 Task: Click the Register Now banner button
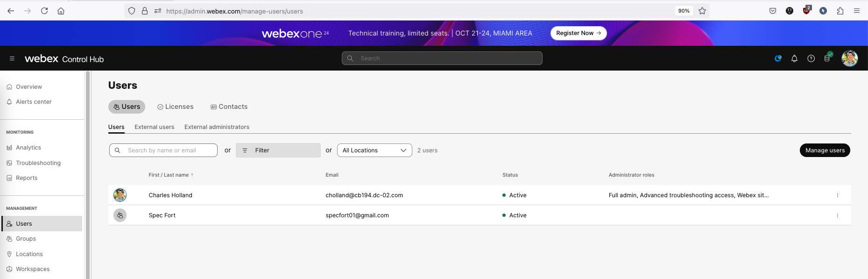point(578,33)
